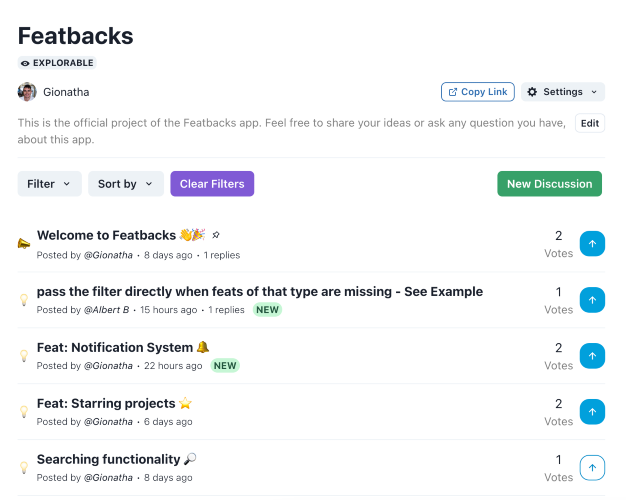Viewport: 626px width, 500px height.
Task: Toggle upvote on Searching functionality
Action: click(592, 468)
